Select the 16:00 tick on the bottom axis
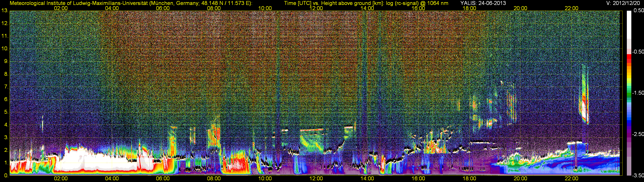This screenshot has width=644, height=182. [418, 179]
